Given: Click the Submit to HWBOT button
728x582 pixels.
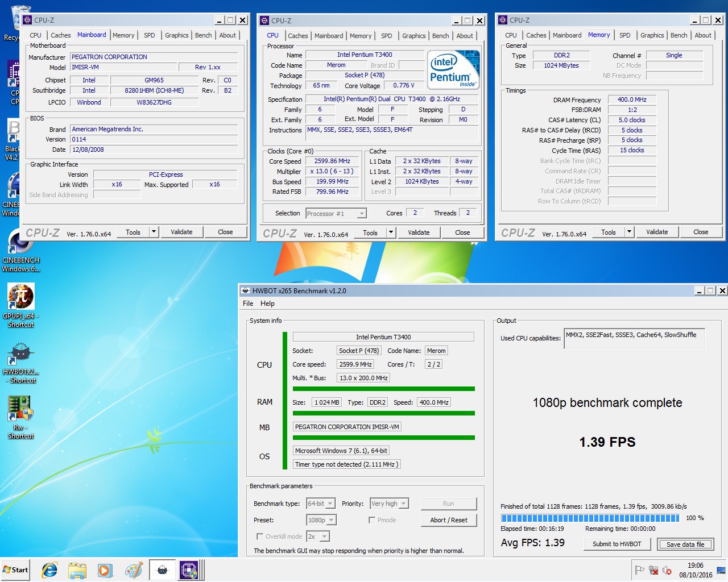Looking at the screenshot, I should pyautogui.click(x=617, y=544).
